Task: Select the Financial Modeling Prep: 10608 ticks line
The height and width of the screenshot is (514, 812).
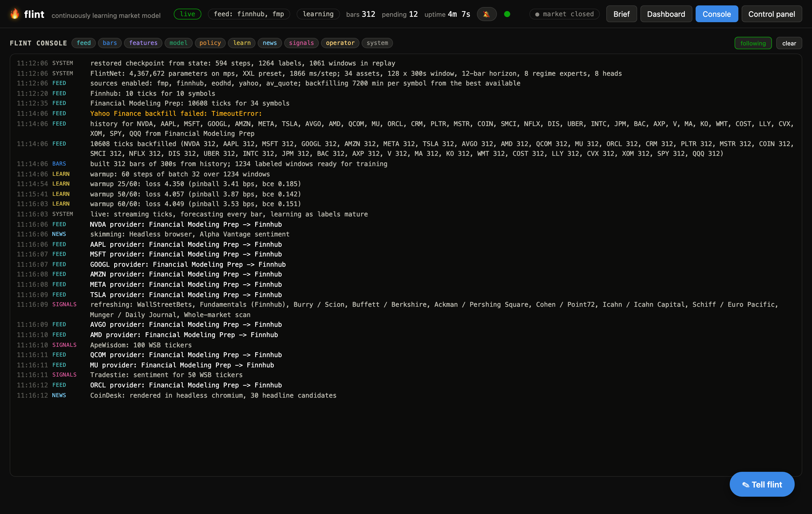Action: click(x=406, y=103)
